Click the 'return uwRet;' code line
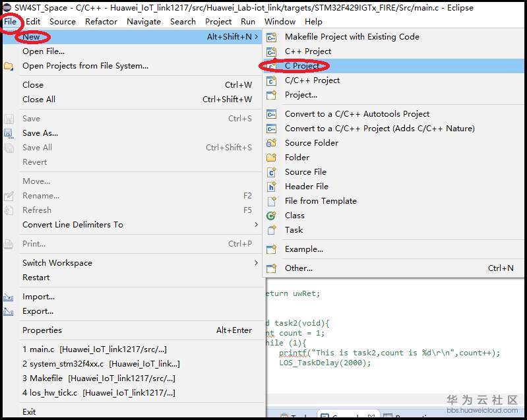This screenshot has height=420, width=527. pos(293,293)
